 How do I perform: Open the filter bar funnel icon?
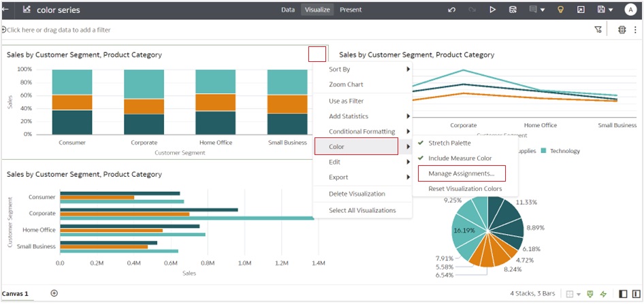598,30
